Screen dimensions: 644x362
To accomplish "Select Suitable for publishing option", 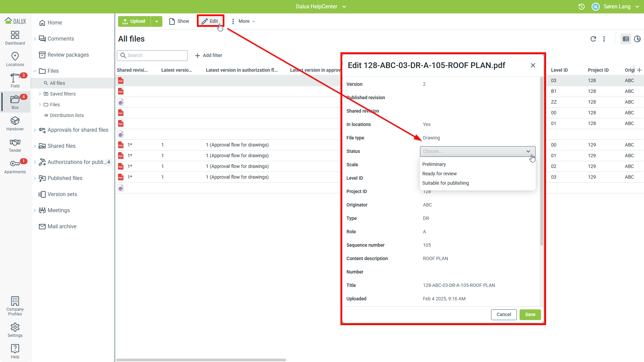I will click(x=445, y=183).
